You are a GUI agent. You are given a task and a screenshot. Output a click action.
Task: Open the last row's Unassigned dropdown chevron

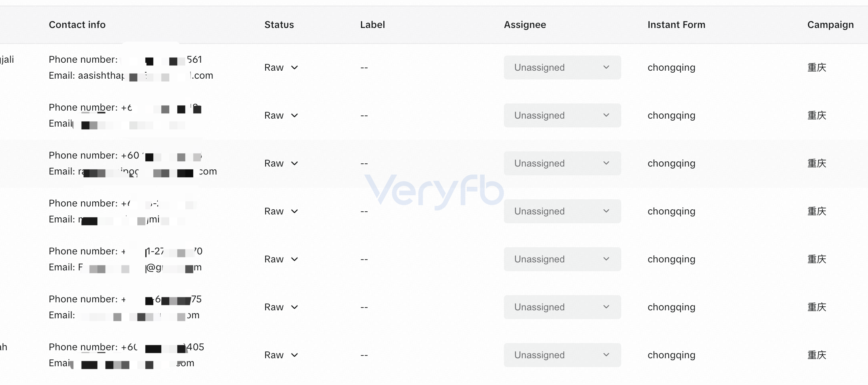[606, 355]
